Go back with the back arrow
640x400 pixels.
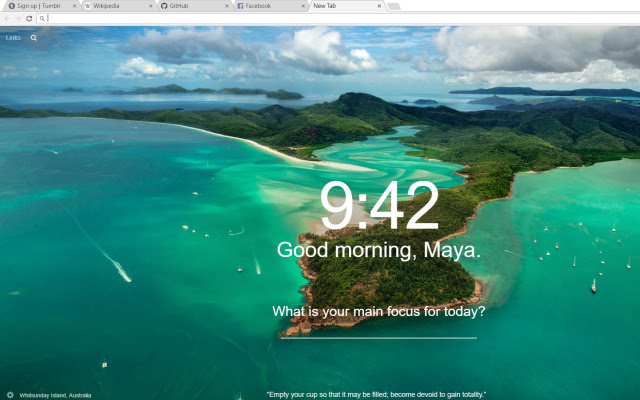click(7, 18)
